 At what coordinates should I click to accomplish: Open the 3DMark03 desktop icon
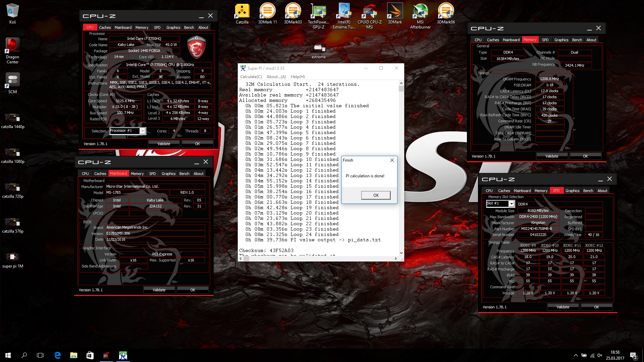[293, 14]
